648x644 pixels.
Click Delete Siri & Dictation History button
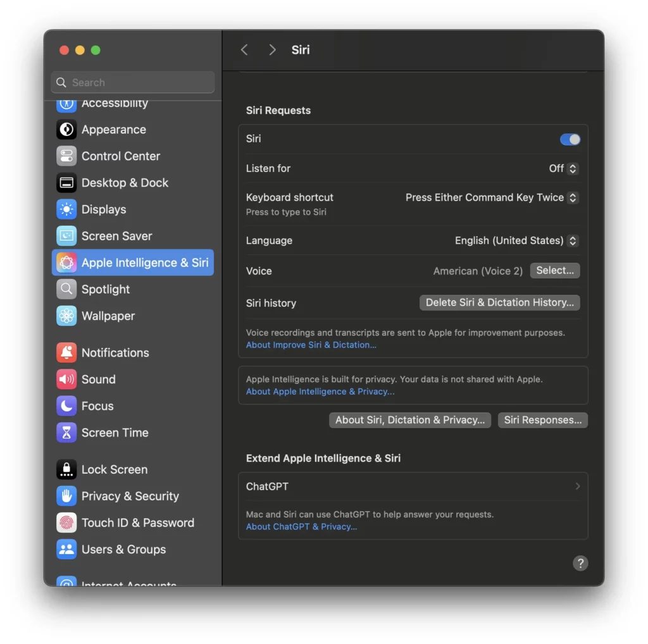(499, 303)
